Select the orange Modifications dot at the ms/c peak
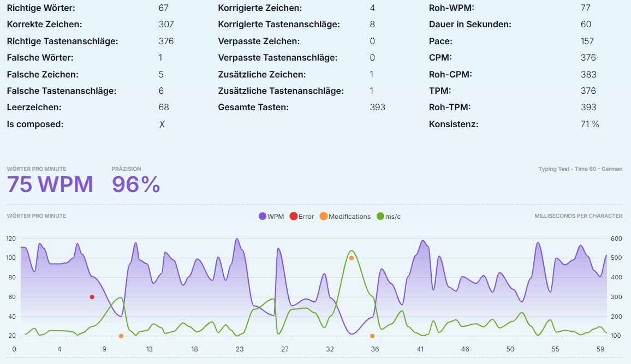This screenshot has width=631, height=364. pos(352,258)
